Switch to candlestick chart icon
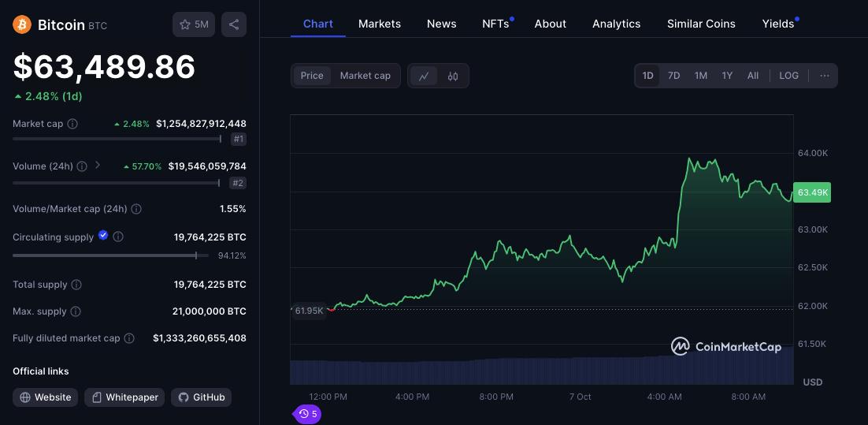Viewport: 868px width, 425px height. click(453, 76)
